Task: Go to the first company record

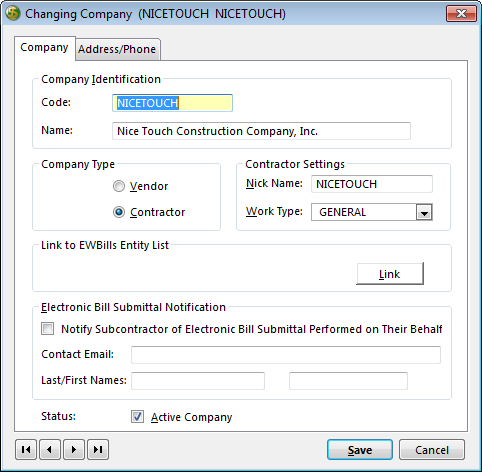Action: (x=26, y=449)
